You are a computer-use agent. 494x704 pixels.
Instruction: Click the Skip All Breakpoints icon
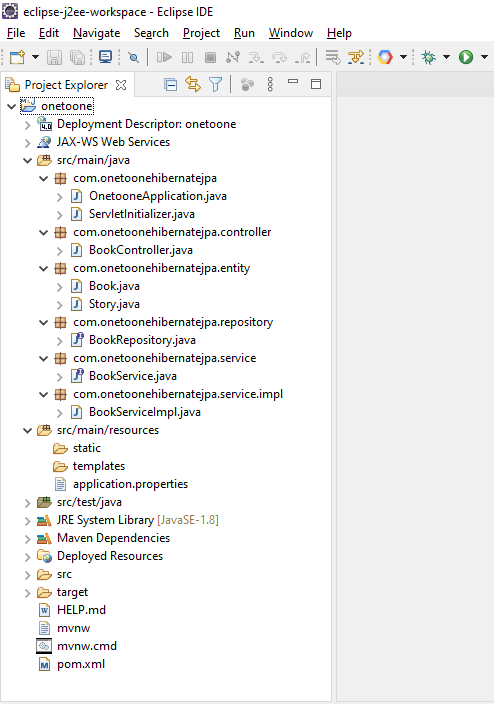click(133, 57)
